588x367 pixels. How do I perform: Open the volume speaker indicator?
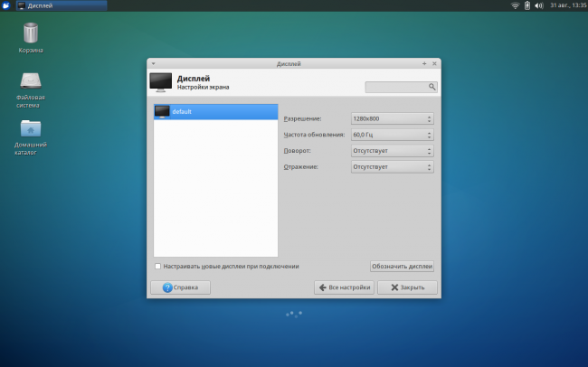click(x=539, y=5)
